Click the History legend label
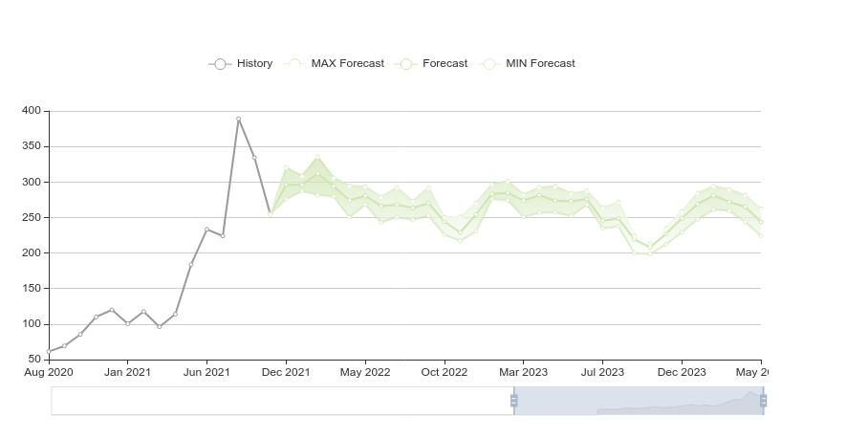 (x=254, y=64)
